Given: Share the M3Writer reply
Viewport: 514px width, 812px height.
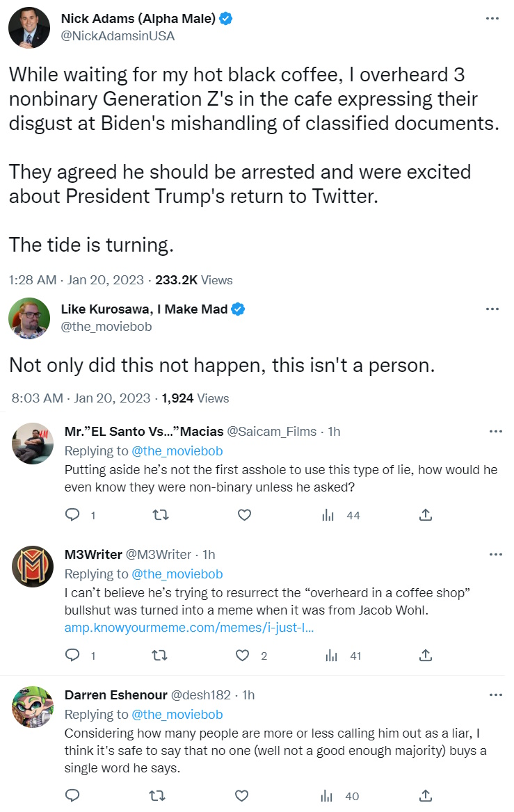Looking at the screenshot, I should [x=426, y=655].
